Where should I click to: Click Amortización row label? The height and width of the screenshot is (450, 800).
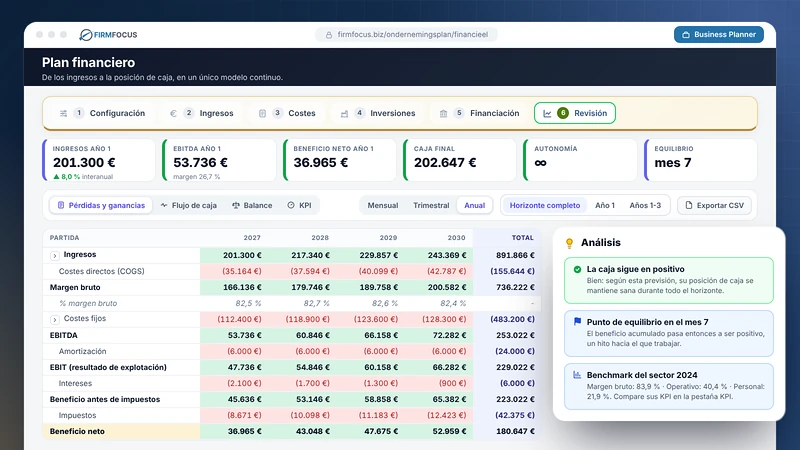click(82, 351)
